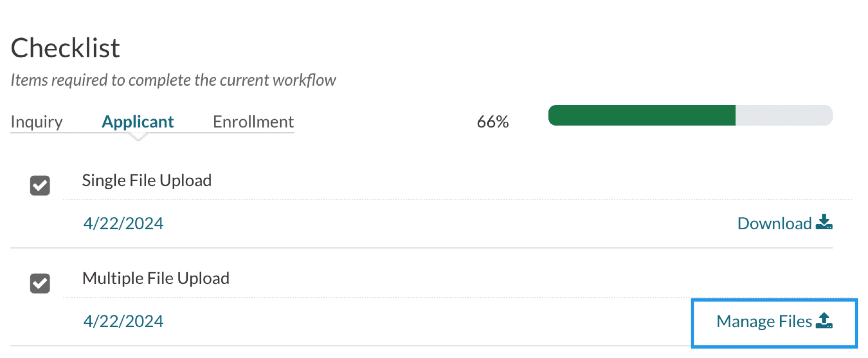Click the green filled part of progress bar

click(x=642, y=115)
